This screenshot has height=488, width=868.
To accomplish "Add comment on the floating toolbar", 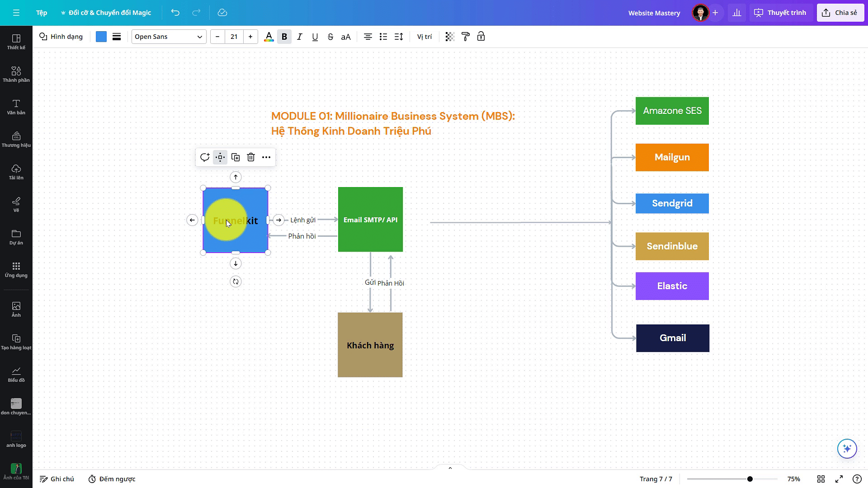I will [x=205, y=157].
